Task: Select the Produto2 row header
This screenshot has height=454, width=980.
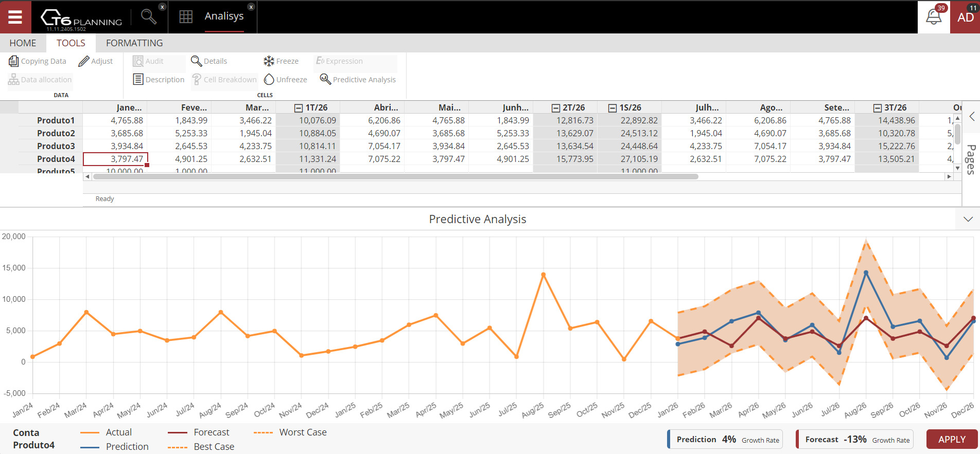Action: (50, 133)
